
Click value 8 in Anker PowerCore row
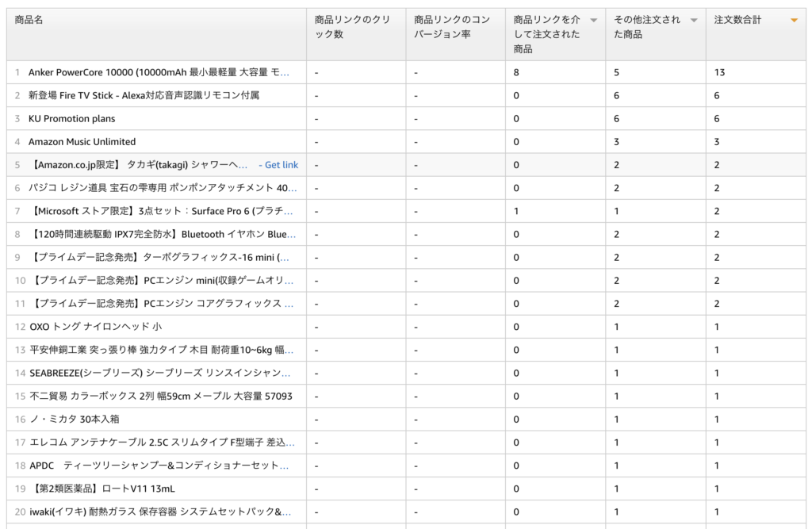[516, 72]
